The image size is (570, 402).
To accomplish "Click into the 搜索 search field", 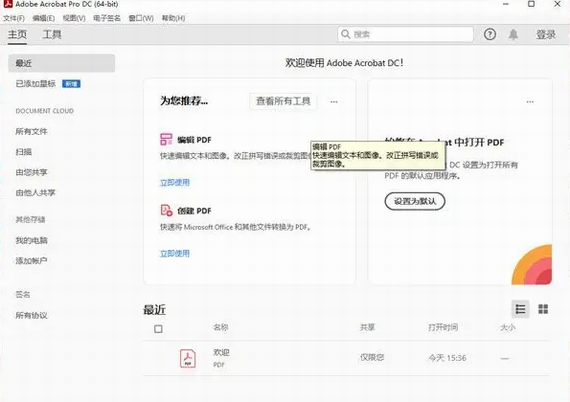I will (x=406, y=34).
